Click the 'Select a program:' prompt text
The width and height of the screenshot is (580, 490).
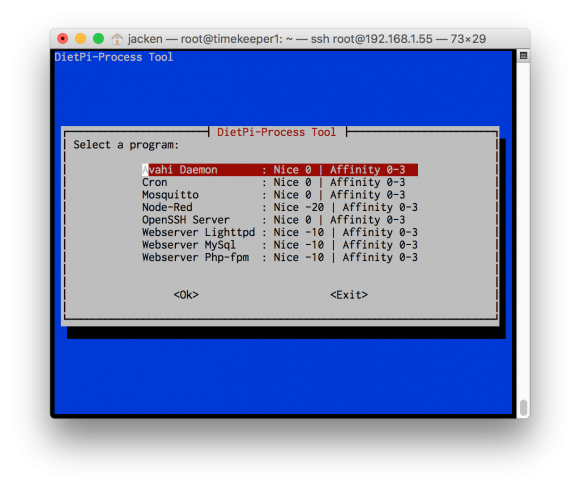click(x=126, y=145)
